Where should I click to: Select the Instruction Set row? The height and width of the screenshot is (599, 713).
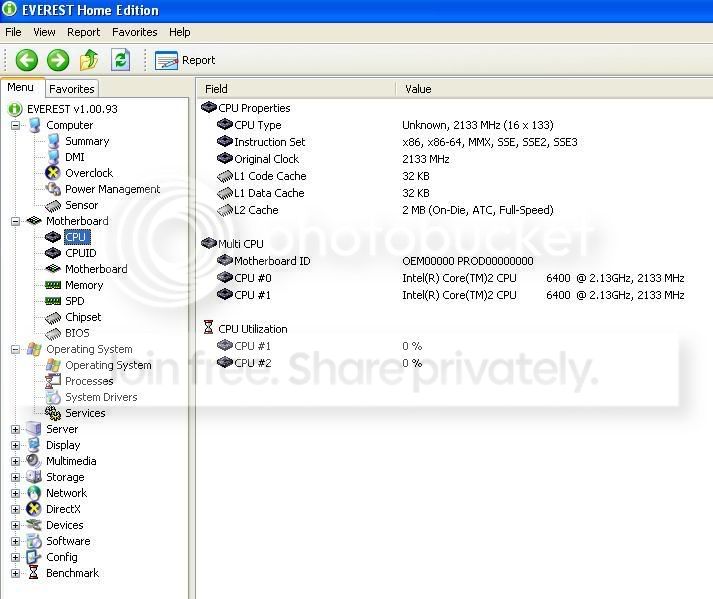tap(455, 142)
